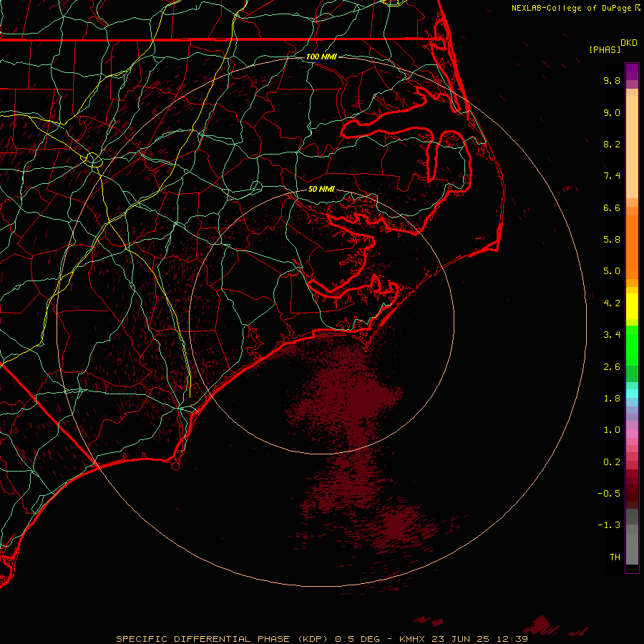Click the TH legend label
Image resolution: width=644 pixels, height=644 pixels.
(615, 557)
